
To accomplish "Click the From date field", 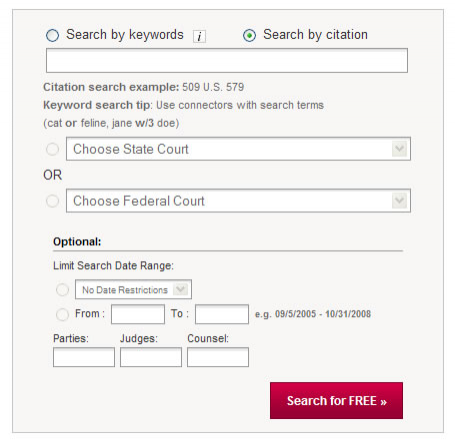I will [138, 314].
